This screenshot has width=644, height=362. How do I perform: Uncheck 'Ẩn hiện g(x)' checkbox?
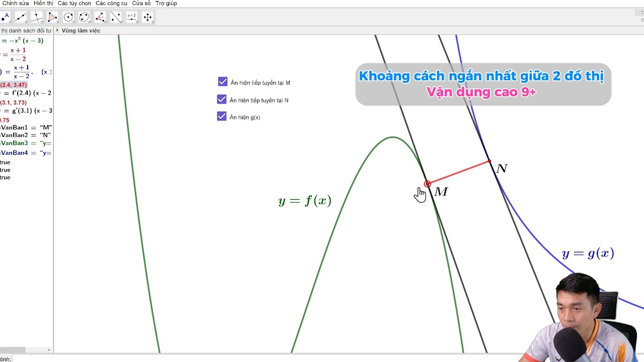pos(222,116)
